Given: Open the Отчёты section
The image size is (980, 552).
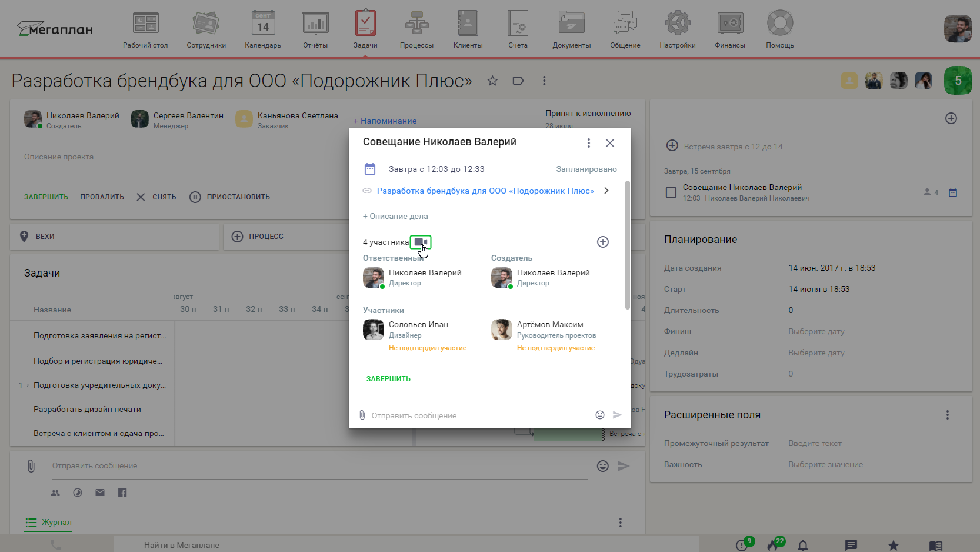Looking at the screenshot, I should [315, 29].
